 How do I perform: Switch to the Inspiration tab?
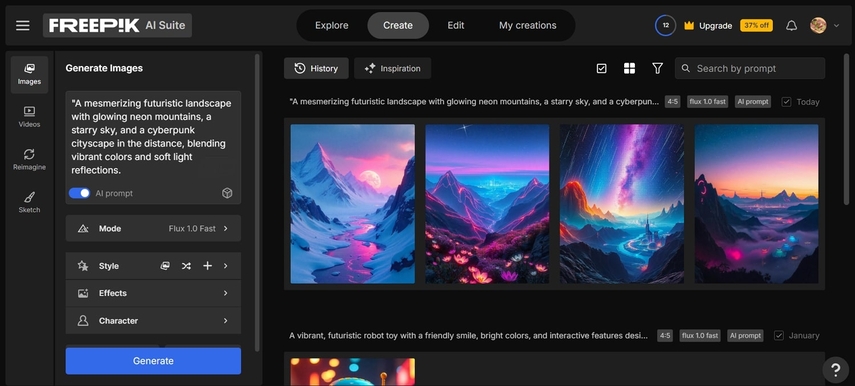point(393,68)
